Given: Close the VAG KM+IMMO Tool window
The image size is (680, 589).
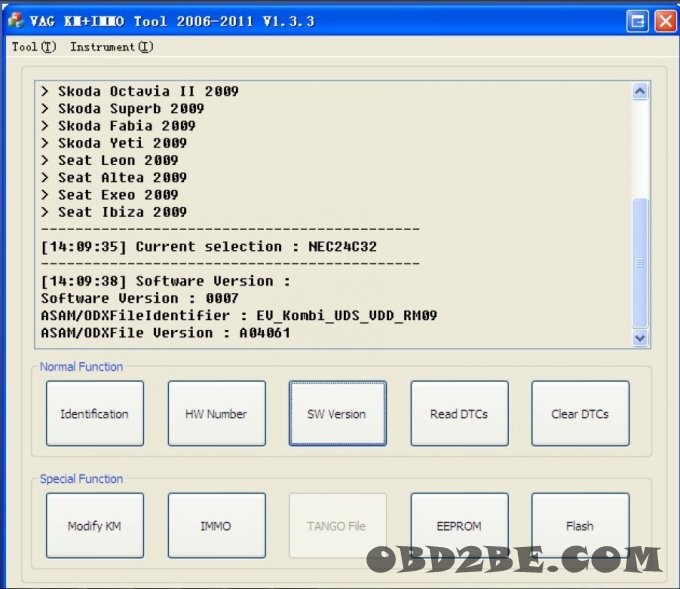Looking at the screenshot, I should (x=665, y=21).
